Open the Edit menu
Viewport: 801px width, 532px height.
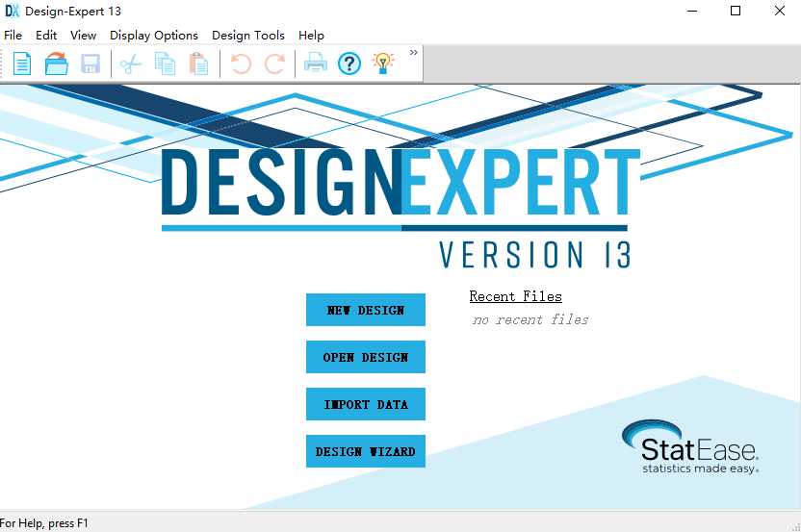46,36
